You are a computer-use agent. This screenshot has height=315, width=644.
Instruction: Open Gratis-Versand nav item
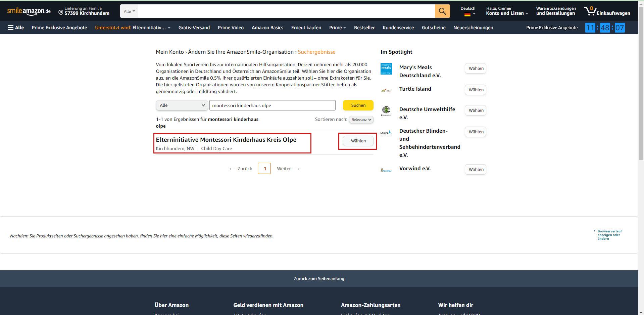click(194, 28)
